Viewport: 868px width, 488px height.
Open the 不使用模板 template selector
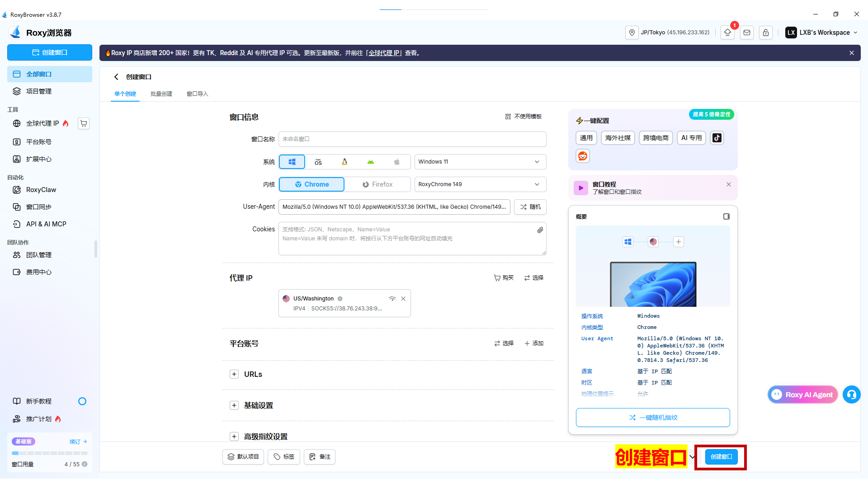point(523,117)
